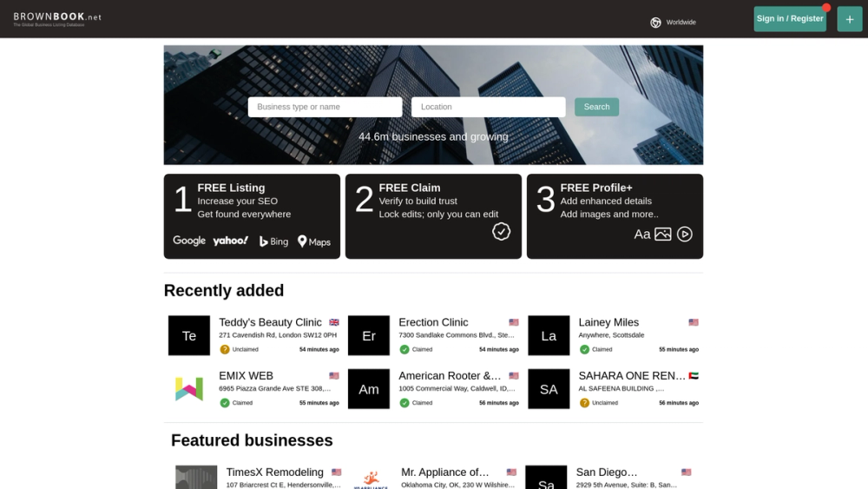Click the image picture icon in Profile+
The width and height of the screenshot is (868, 489).
pyautogui.click(x=662, y=235)
